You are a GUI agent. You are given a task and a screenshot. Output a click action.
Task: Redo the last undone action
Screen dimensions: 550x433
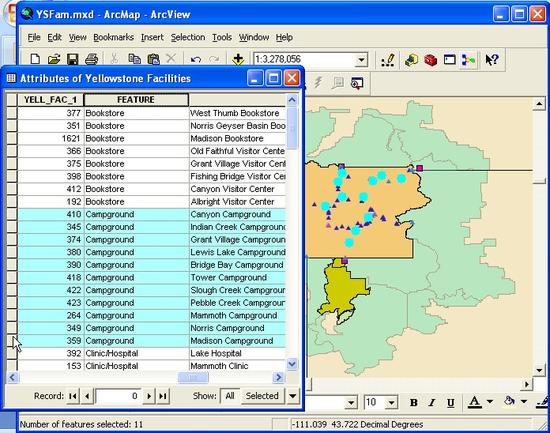pyautogui.click(x=214, y=59)
